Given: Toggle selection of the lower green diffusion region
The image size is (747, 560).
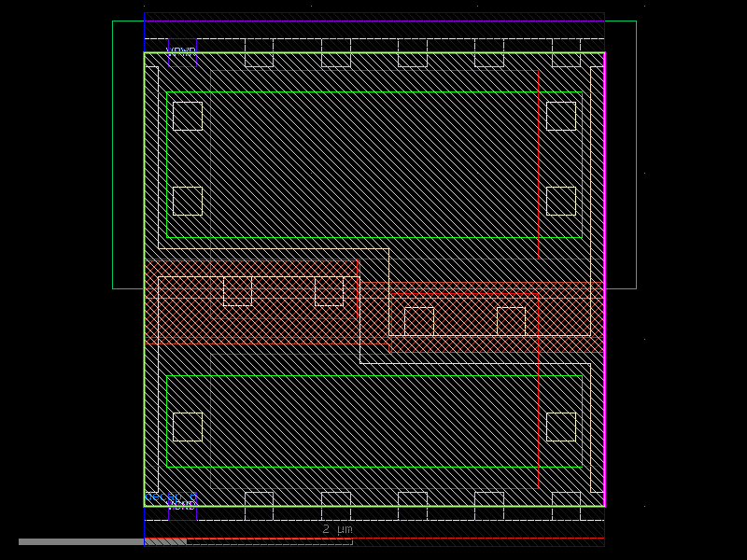Looking at the screenshot, I should (373, 420).
